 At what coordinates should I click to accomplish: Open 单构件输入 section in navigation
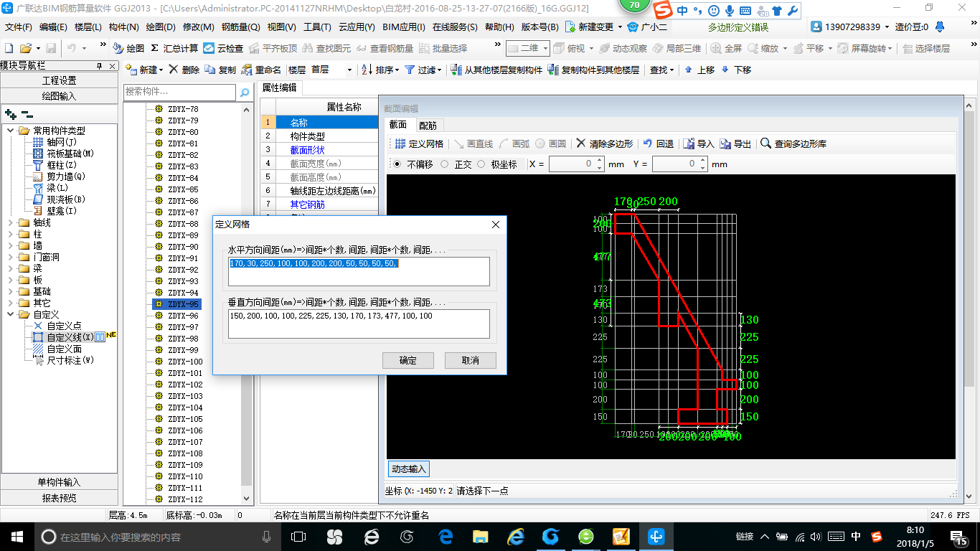(x=60, y=482)
